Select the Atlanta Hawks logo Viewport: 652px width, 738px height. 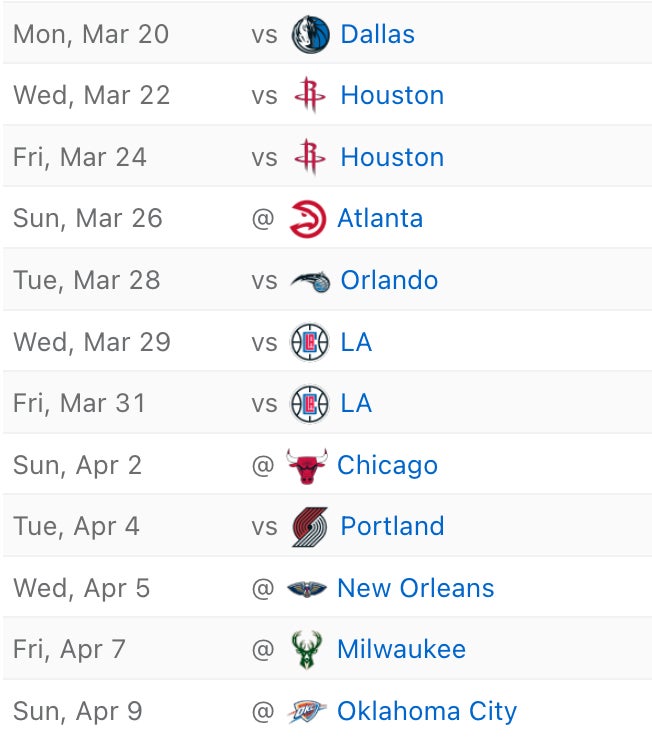(x=307, y=219)
